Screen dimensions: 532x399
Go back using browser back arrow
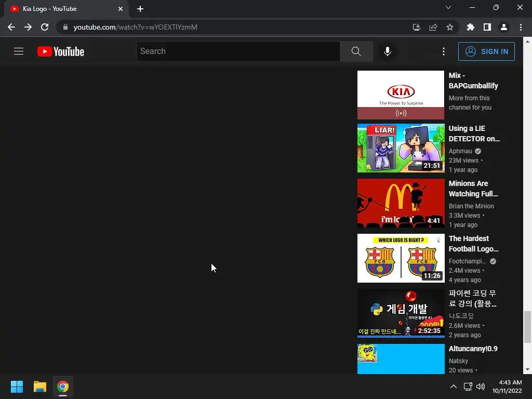pyautogui.click(x=11, y=27)
